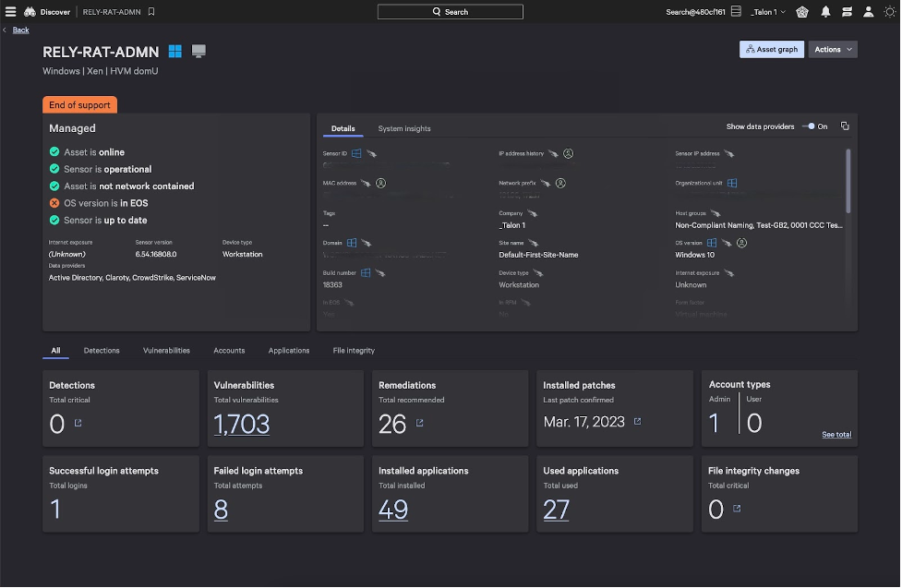
Task: Open the 27 used applications link
Action: pyautogui.click(x=557, y=510)
